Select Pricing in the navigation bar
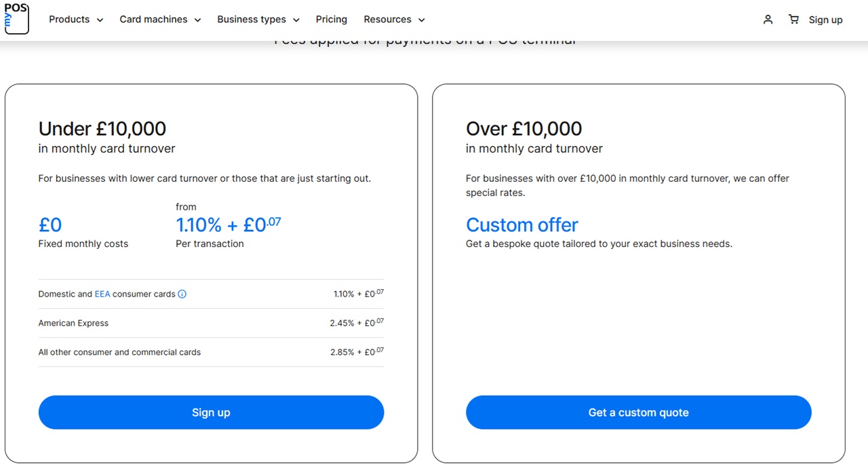868x475 pixels. coord(331,20)
